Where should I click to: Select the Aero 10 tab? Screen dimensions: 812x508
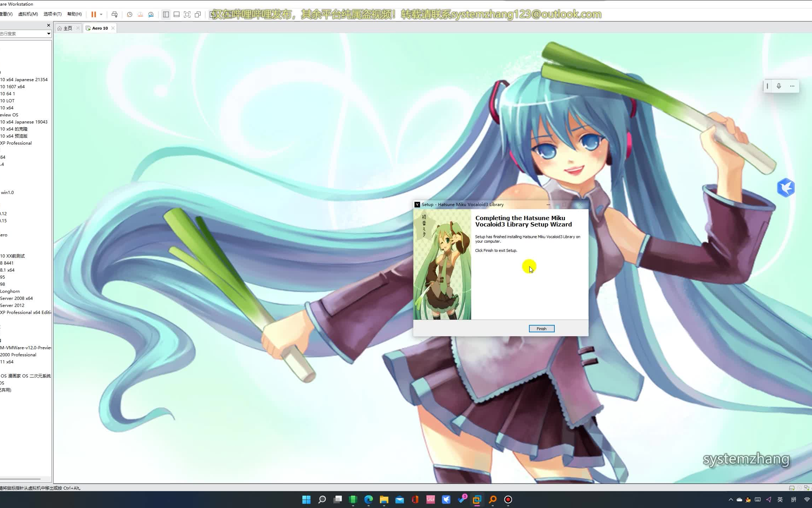click(x=100, y=28)
